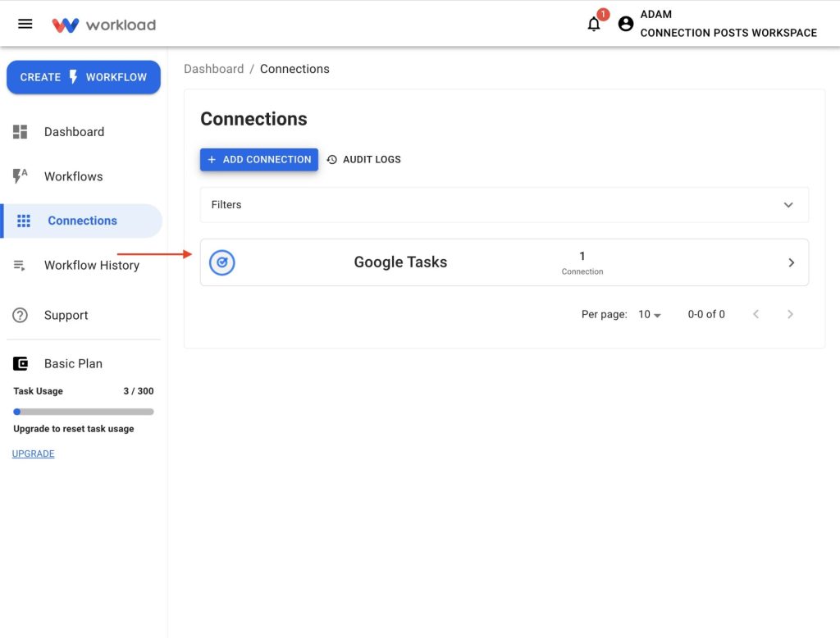
Task: Open the Per page 10 dropdown
Action: pyautogui.click(x=650, y=314)
